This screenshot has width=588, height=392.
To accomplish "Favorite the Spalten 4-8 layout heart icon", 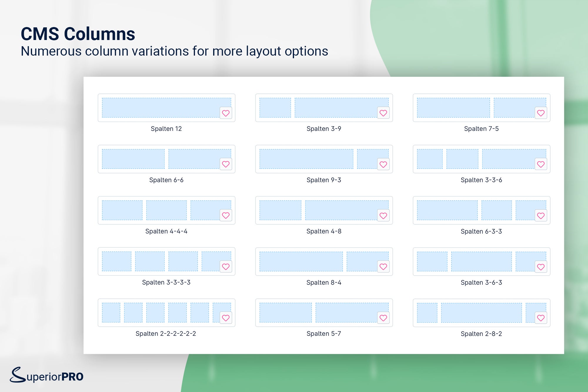I will pyautogui.click(x=383, y=216).
